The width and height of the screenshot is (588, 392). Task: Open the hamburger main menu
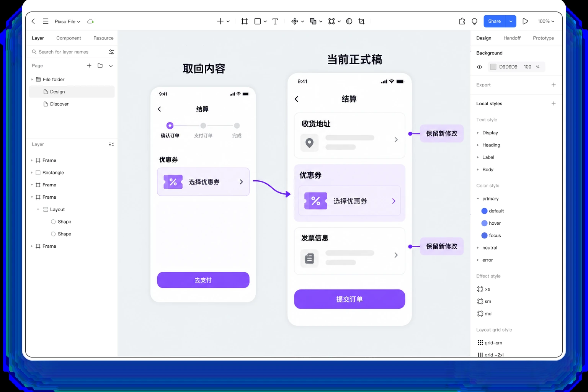point(46,21)
